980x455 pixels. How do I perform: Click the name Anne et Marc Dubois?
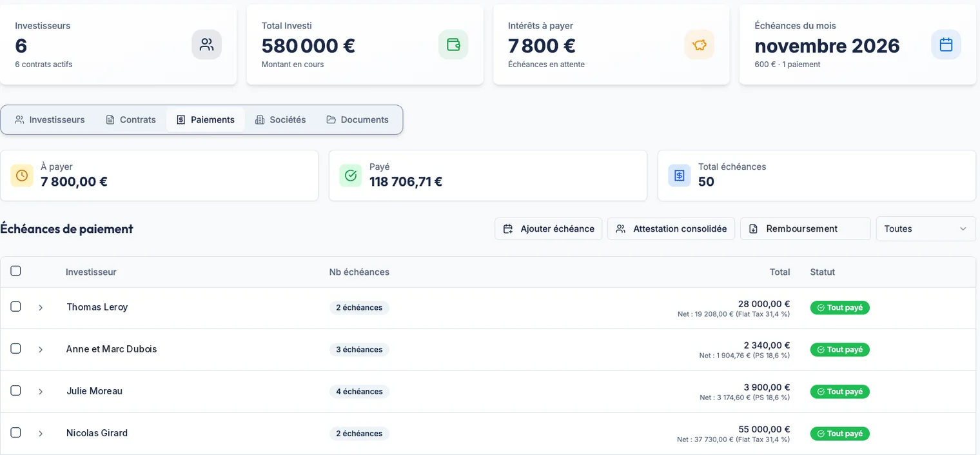[112, 349]
